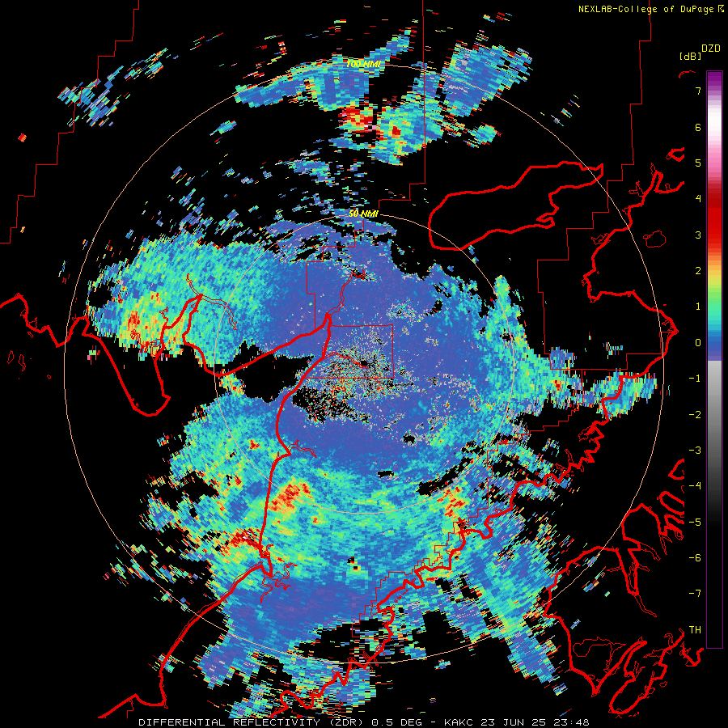
Task: Click the DZD product label above the scale
Action: [x=711, y=49]
